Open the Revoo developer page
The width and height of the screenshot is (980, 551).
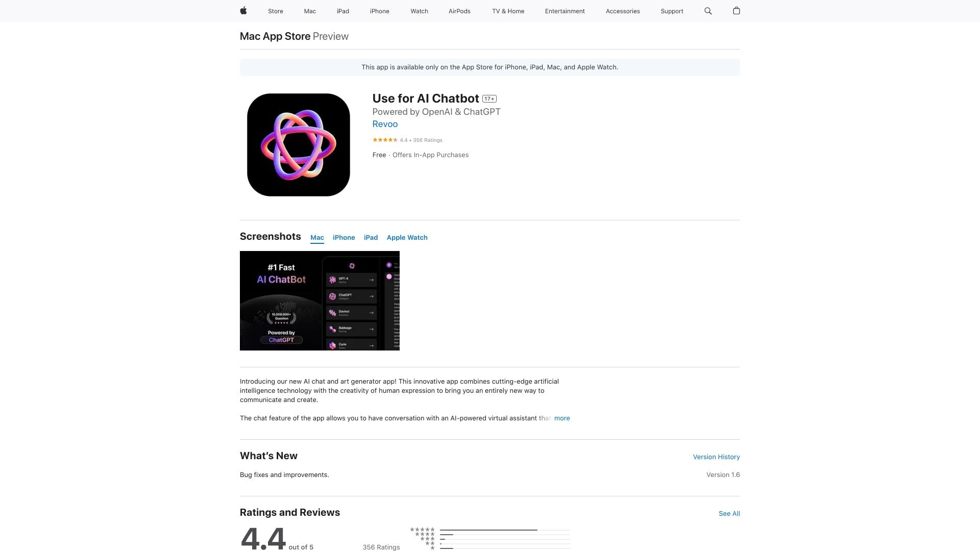(385, 124)
